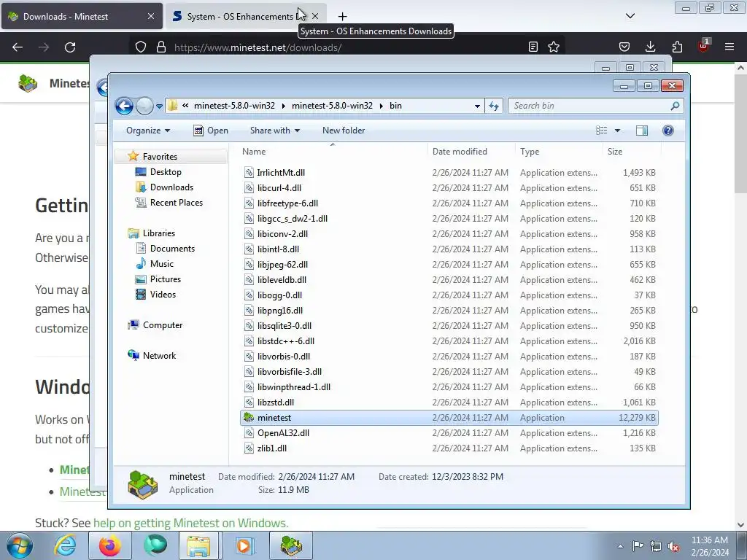The width and height of the screenshot is (747, 560).
Task: Click the Search bin field
Action: point(595,106)
